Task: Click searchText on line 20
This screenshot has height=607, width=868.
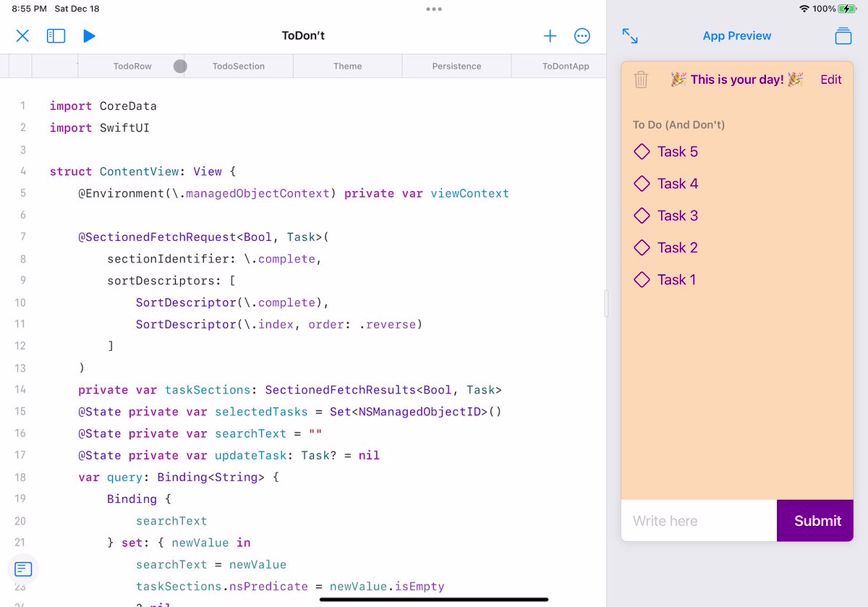Action: point(171,521)
